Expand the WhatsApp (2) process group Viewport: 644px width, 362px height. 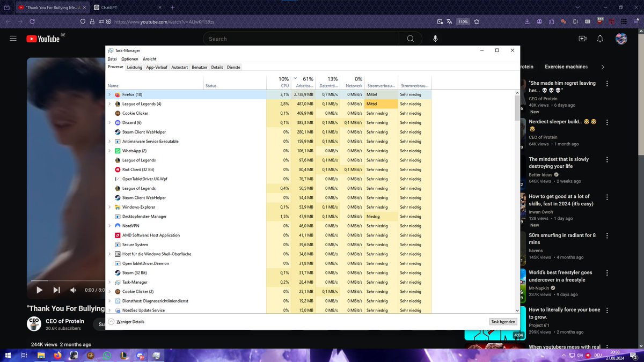109,151
